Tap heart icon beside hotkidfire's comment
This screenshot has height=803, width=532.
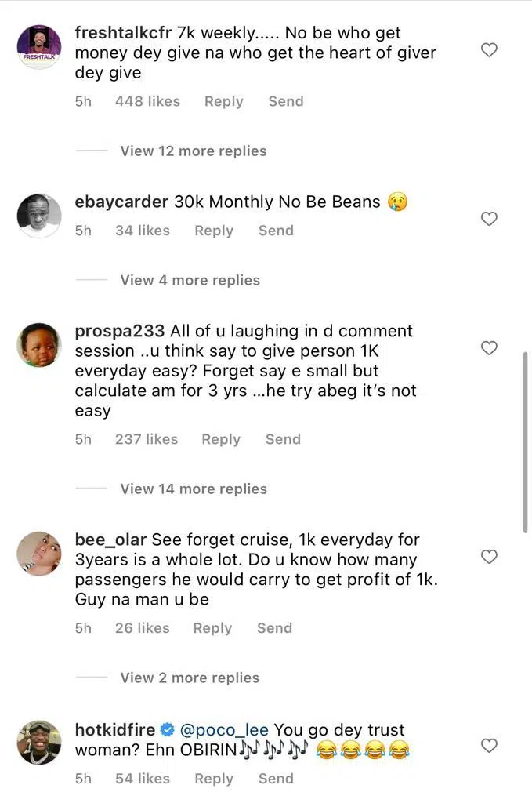[x=489, y=746]
